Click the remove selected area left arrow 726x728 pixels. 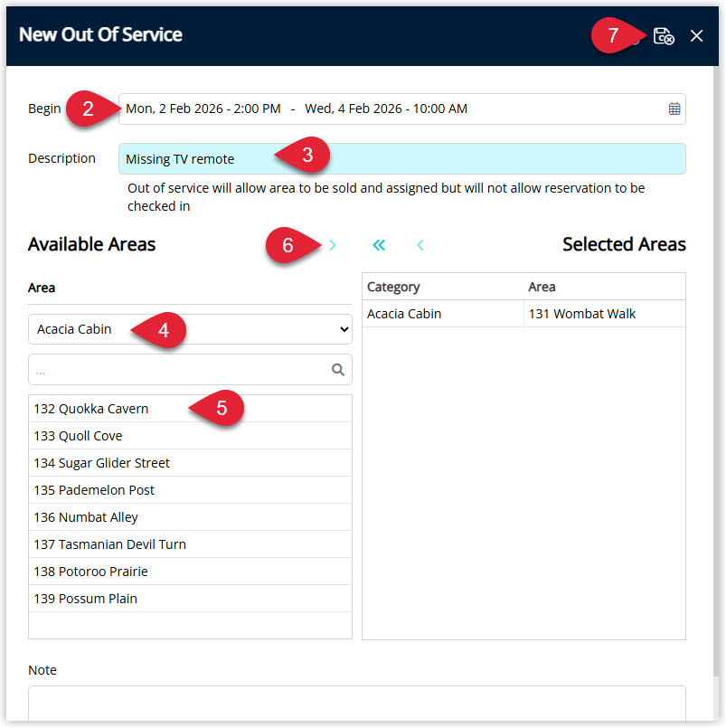pos(420,245)
